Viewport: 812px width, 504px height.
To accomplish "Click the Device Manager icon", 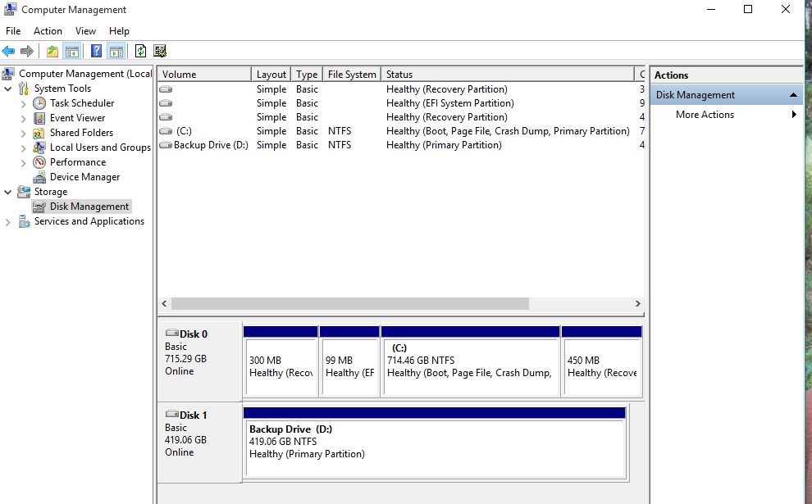I will click(x=39, y=177).
